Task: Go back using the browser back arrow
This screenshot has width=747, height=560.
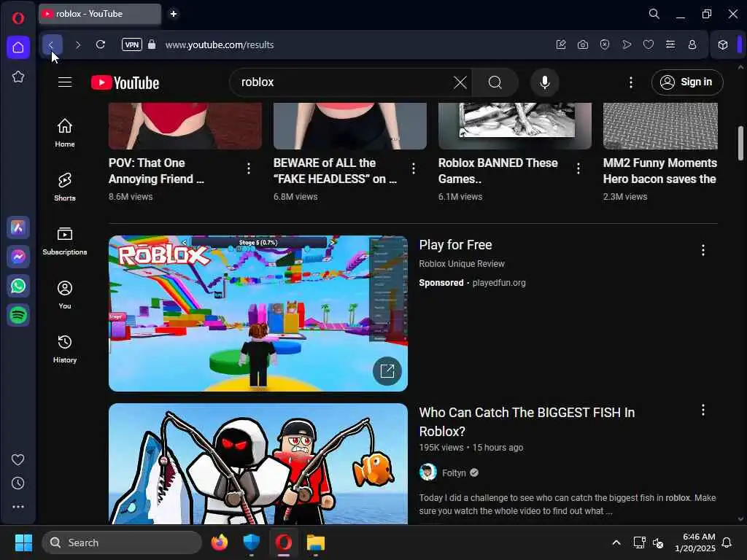Action: tap(52, 44)
